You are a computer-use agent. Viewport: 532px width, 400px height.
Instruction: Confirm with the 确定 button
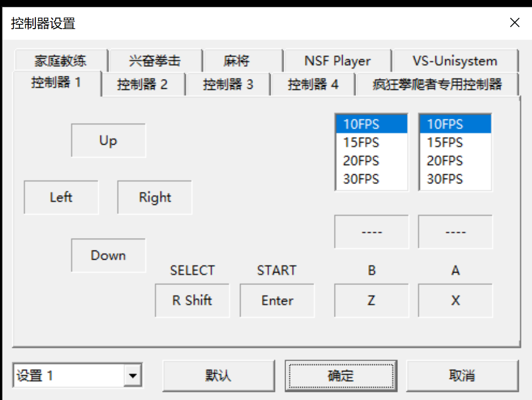point(341,376)
